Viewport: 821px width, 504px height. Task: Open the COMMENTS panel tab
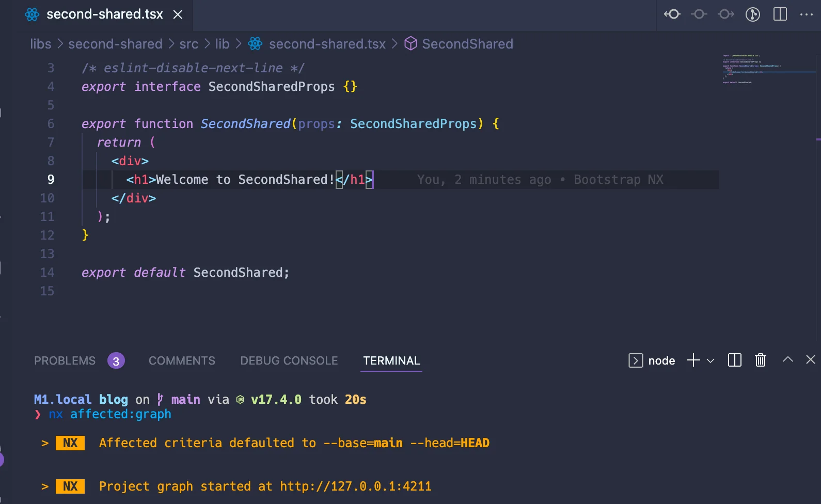(182, 360)
